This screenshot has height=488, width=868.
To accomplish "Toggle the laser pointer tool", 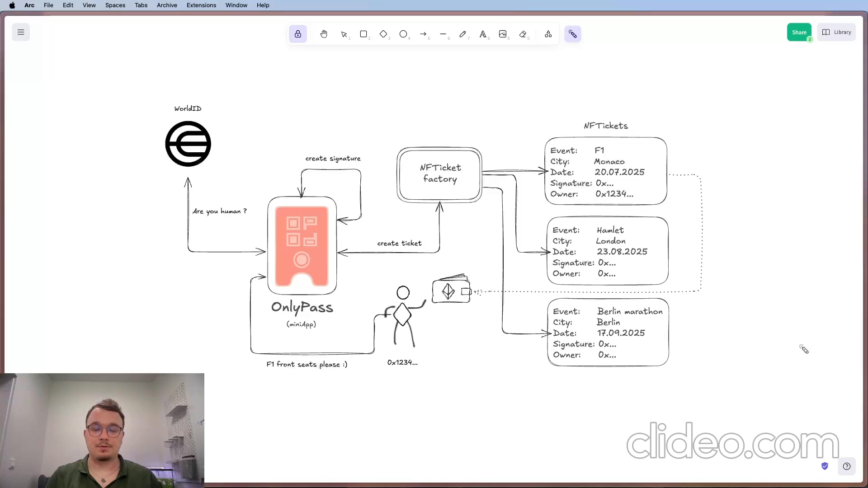I will point(573,34).
